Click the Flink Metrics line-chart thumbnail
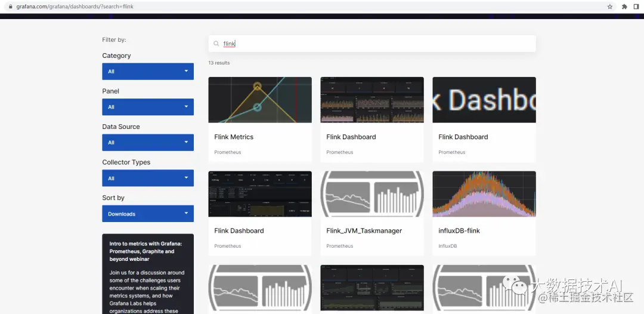 260,100
